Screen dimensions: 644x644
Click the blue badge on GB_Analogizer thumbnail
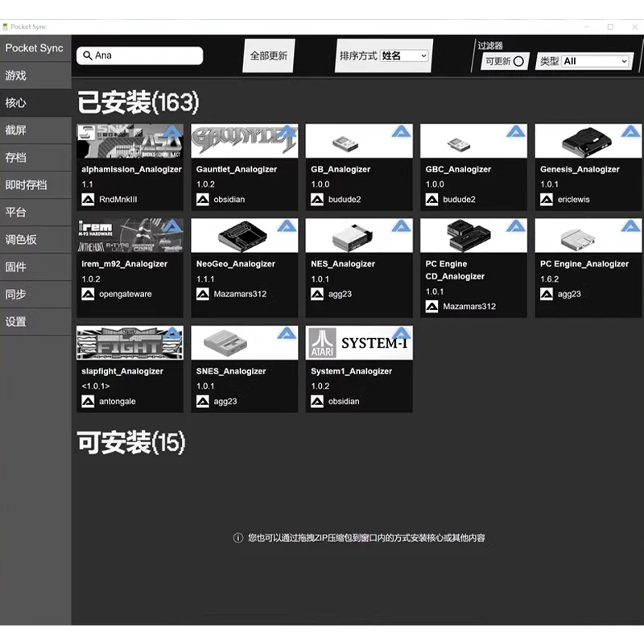coord(401,131)
